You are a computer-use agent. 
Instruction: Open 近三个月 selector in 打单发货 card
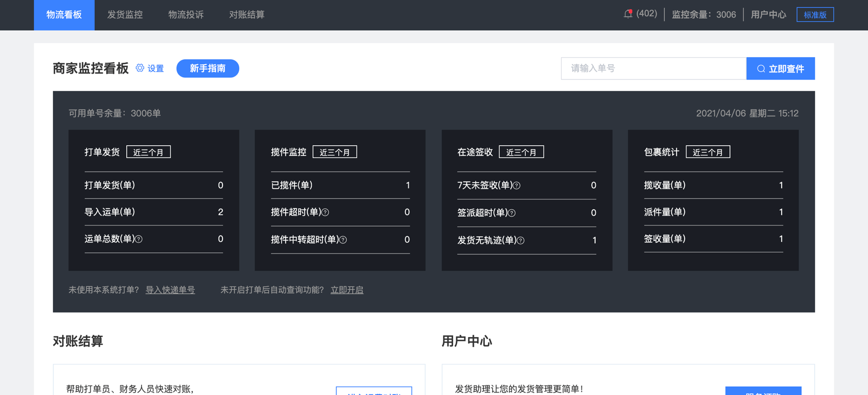click(x=148, y=152)
